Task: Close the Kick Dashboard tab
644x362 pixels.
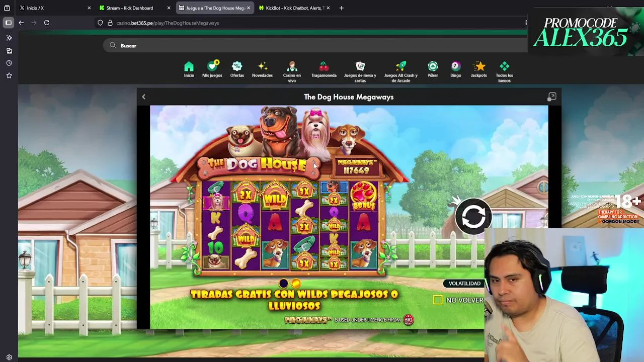Action: (x=169, y=8)
